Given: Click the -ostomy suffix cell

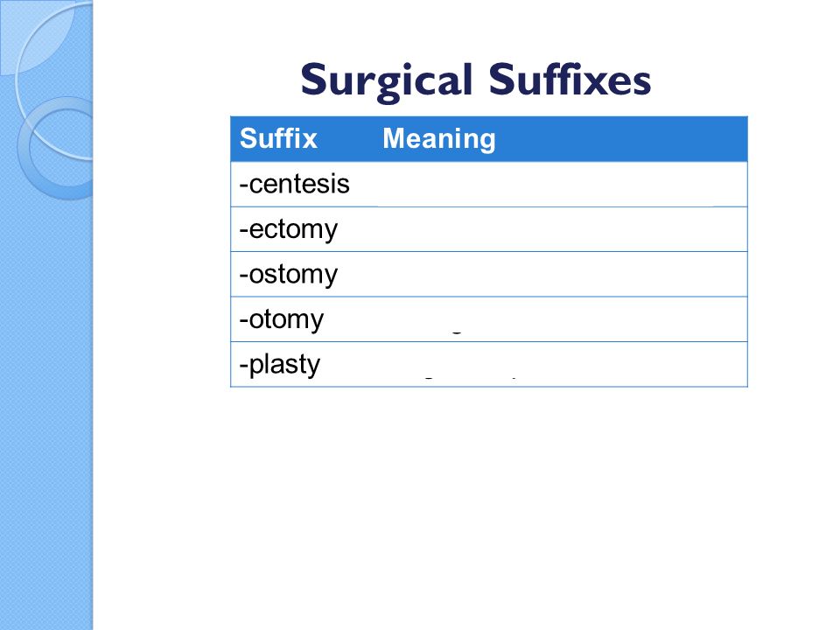Looking at the screenshot, I should (303, 274).
